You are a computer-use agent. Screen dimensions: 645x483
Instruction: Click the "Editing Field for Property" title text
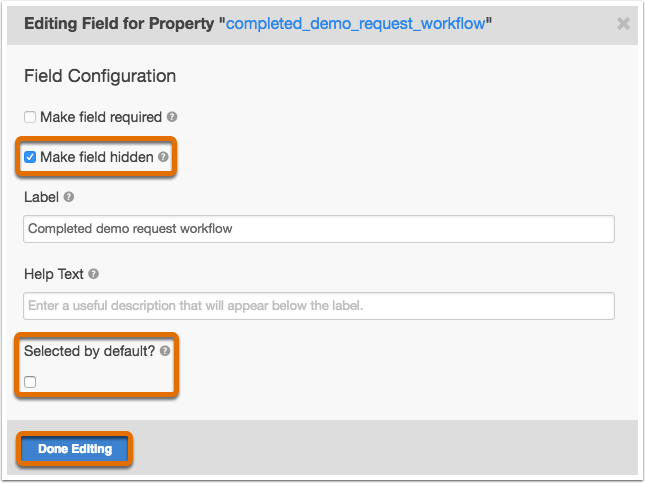click(x=119, y=23)
